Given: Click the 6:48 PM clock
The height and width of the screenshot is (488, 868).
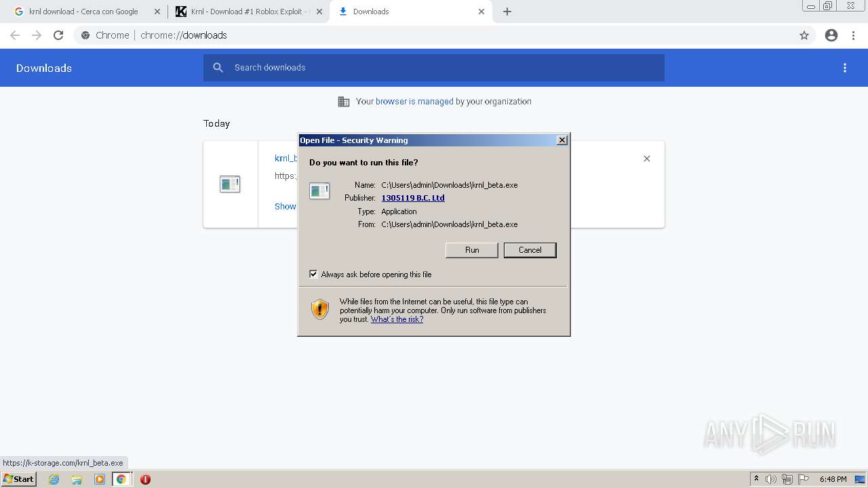Looking at the screenshot, I should coord(833,479).
